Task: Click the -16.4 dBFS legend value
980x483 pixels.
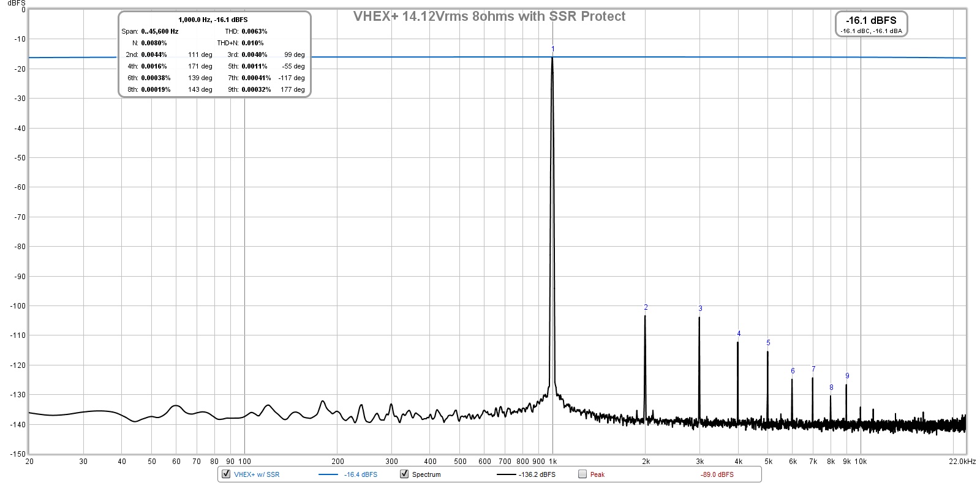Action: coord(361,474)
